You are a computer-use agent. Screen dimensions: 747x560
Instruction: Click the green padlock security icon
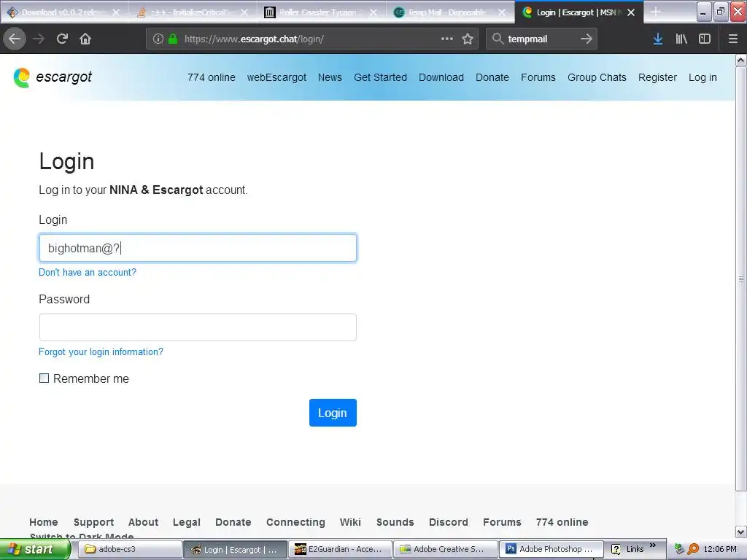tap(173, 39)
